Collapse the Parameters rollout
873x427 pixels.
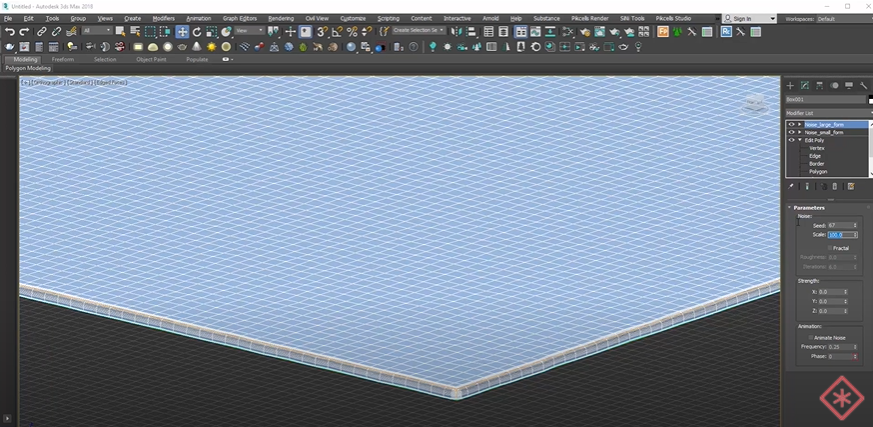[x=810, y=207]
